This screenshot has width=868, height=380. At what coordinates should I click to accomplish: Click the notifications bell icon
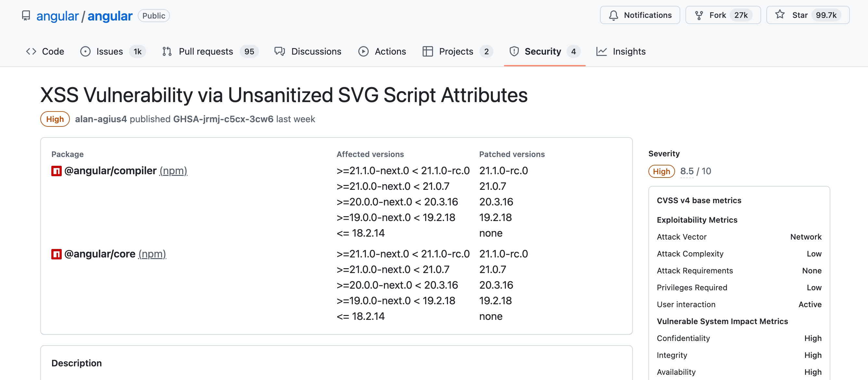(x=614, y=15)
